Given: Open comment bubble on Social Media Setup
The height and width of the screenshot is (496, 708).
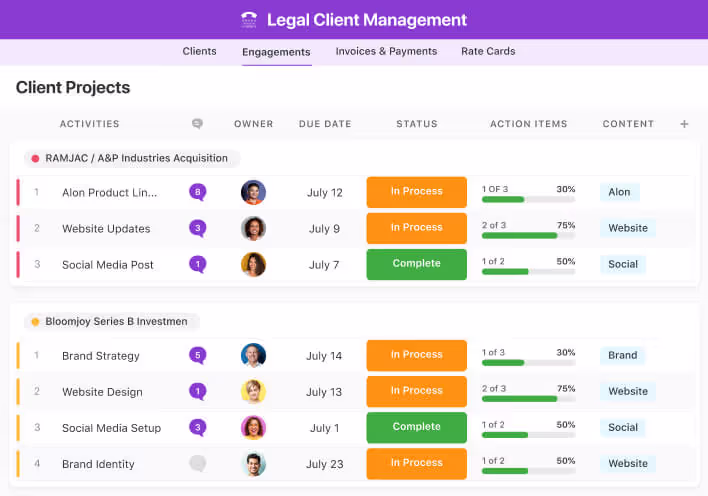Looking at the screenshot, I should pyautogui.click(x=198, y=428).
